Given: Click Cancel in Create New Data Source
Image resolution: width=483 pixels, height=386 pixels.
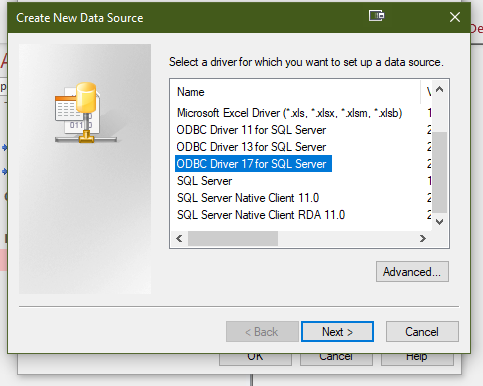Looking at the screenshot, I should tap(422, 332).
